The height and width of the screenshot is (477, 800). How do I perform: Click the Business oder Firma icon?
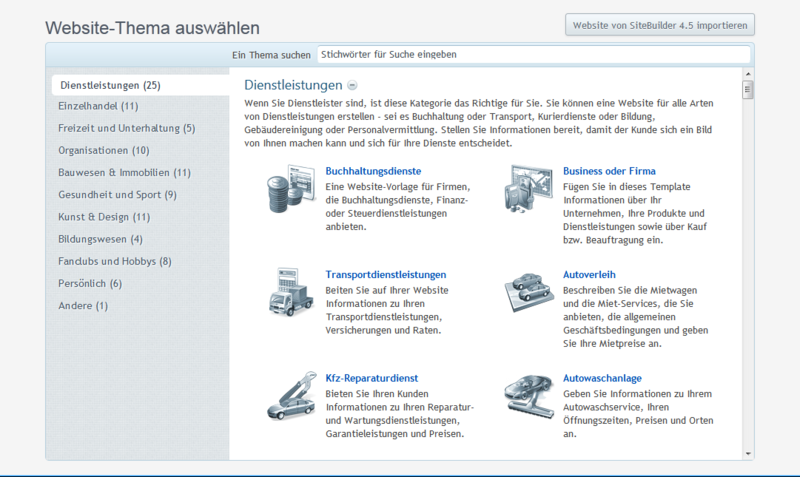pos(529,189)
